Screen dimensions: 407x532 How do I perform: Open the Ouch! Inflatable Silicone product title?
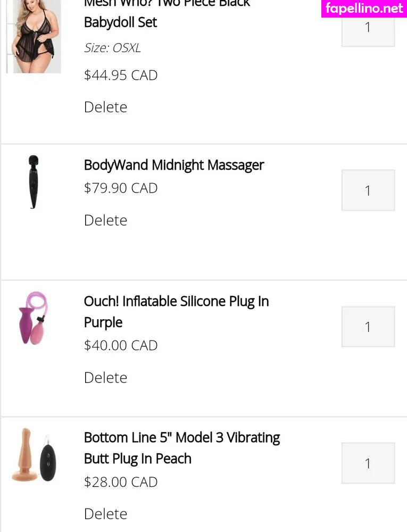(x=176, y=302)
